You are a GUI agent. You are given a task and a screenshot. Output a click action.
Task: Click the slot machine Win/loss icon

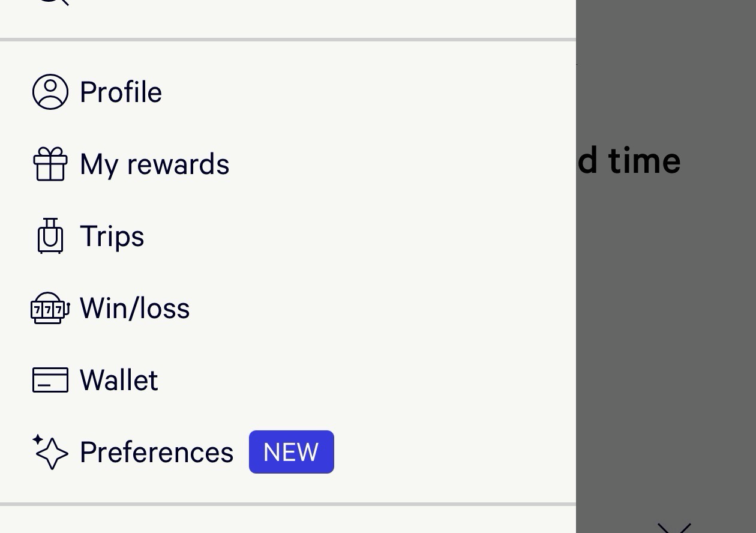(x=50, y=309)
